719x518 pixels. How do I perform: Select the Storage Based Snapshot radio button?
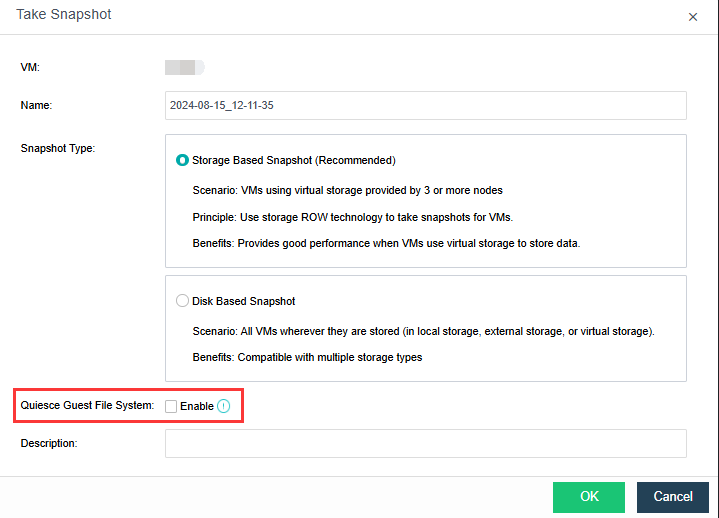pos(182,160)
